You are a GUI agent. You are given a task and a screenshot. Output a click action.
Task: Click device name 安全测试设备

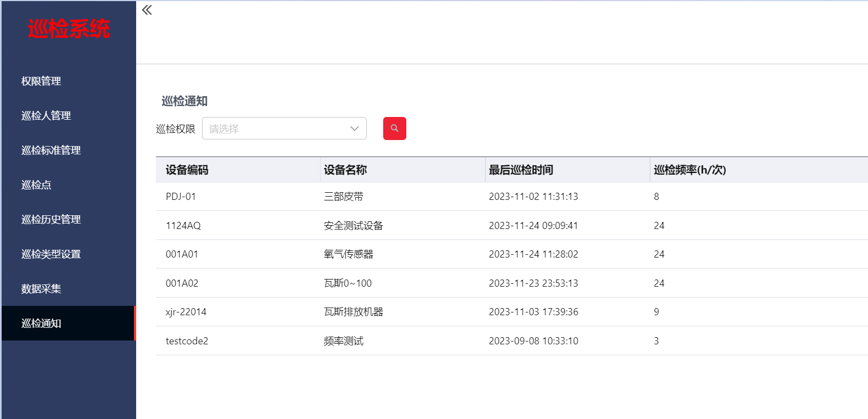click(354, 226)
